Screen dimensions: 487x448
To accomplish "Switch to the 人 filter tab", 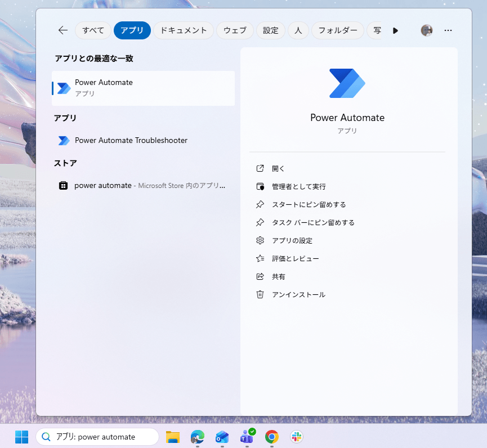I will pos(298,30).
